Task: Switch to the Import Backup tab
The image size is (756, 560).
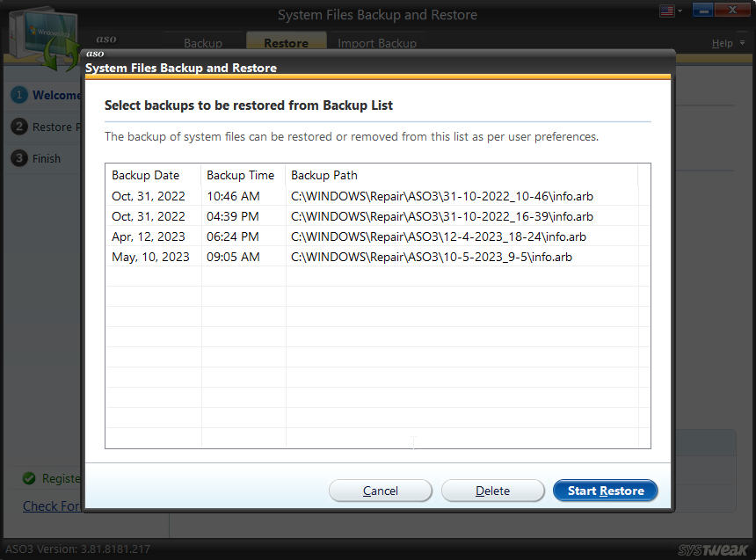Action: coord(377,42)
